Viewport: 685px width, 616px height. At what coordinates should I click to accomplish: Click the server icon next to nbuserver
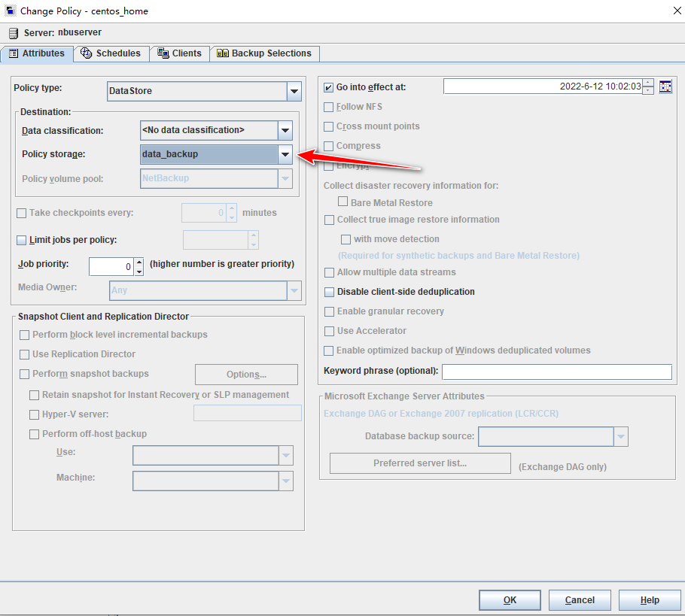14,33
